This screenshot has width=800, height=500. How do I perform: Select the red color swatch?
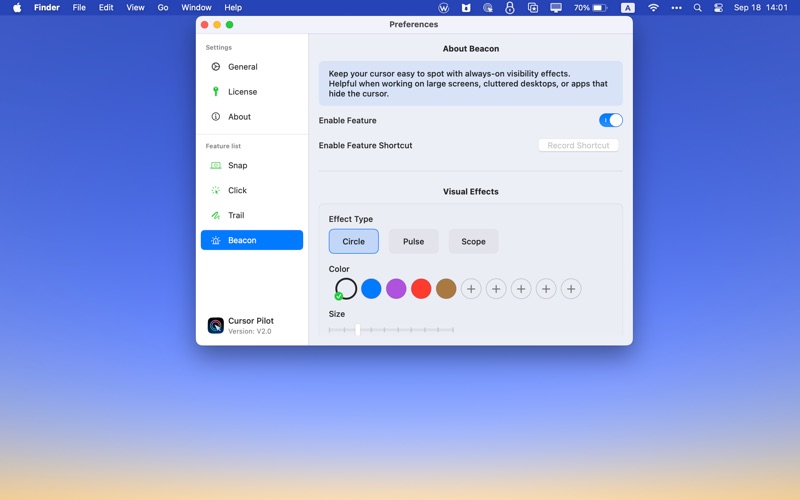pyautogui.click(x=421, y=289)
